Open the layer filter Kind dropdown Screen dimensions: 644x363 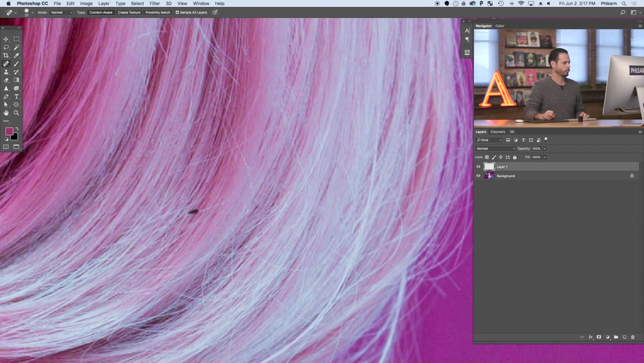pyautogui.click(x=489, y=140)
